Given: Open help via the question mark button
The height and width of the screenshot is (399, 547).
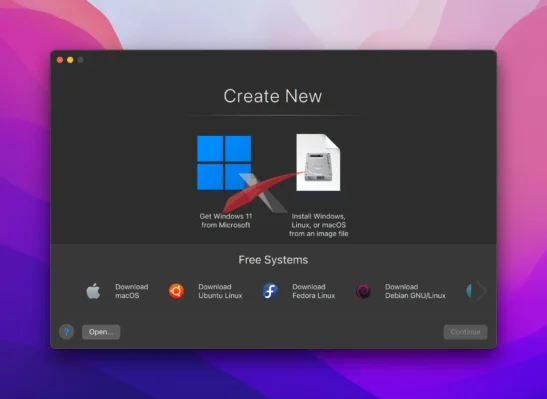Looking at the screenshot, I should 66,332.
